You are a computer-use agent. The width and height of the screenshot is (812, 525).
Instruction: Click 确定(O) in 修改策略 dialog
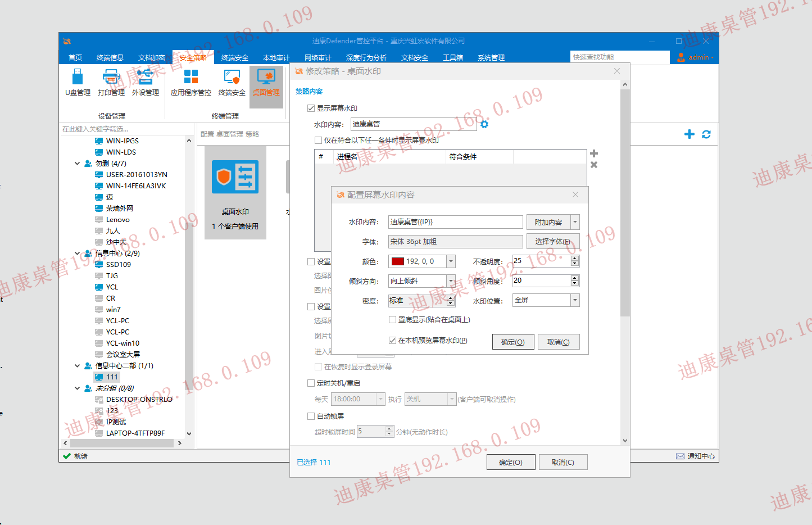(x=511, y=462)
